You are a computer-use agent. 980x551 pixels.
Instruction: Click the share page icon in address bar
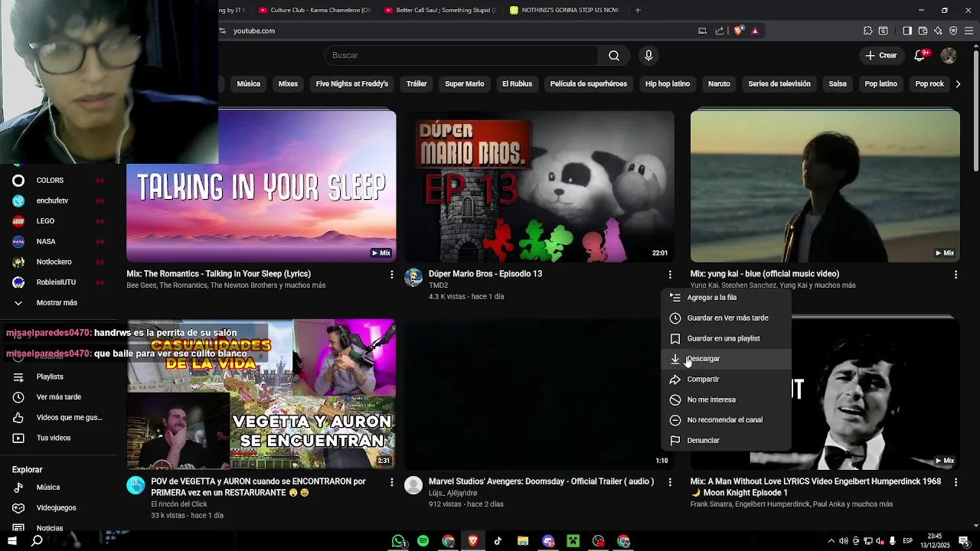click(x=720, y=31)
